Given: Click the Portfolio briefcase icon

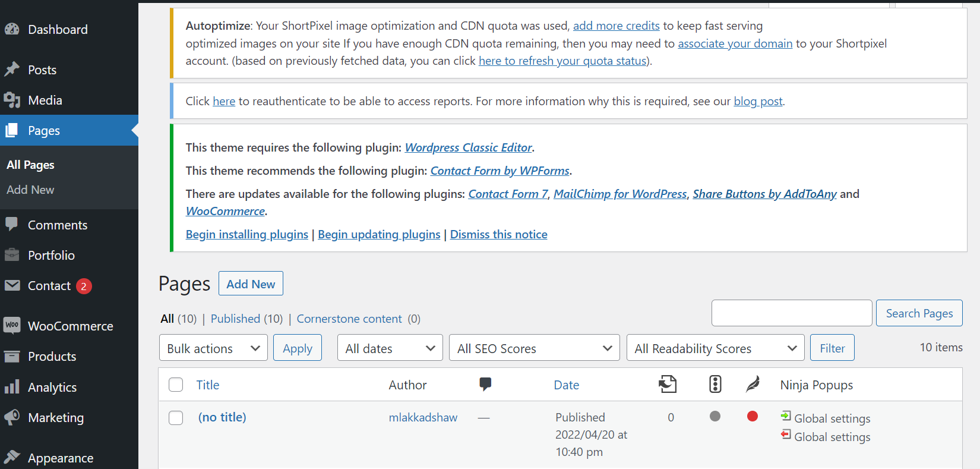Looking at the screenshot, I should (x=12, y=255).
